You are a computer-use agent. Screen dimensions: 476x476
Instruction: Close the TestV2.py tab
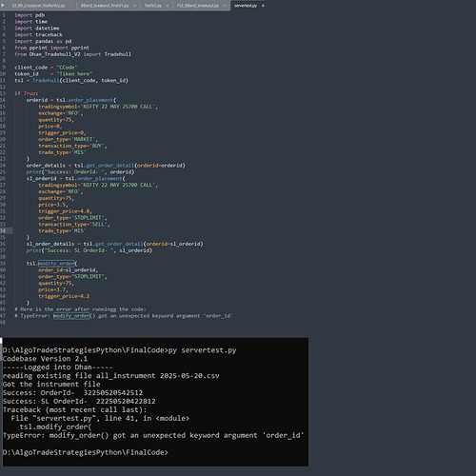pos(168,6)
